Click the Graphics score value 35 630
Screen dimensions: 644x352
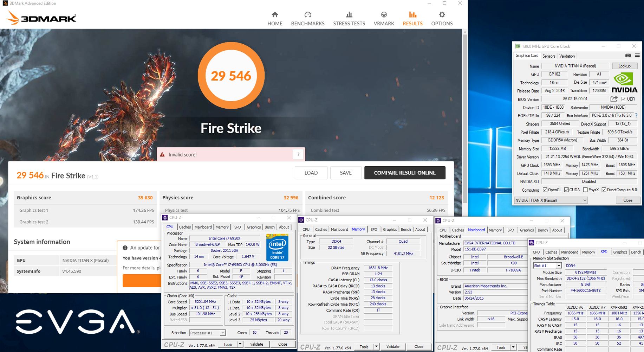pos(145,198)
